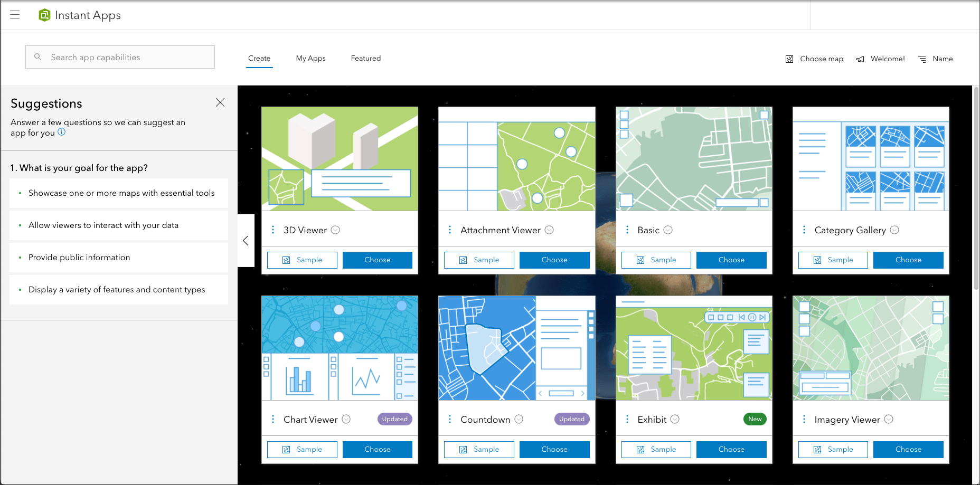Switch to the My Apps tab
Screen dimensions: 980x485
pyautogui.click(x=311, y=58)
